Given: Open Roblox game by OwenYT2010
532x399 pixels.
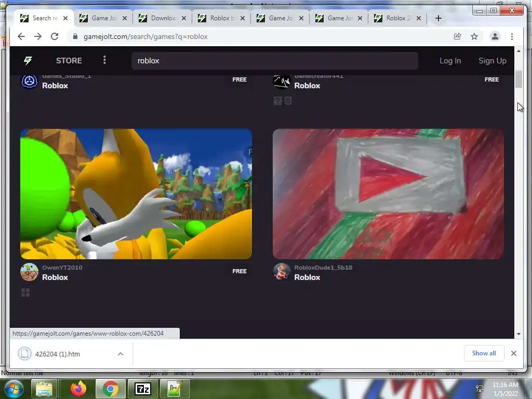Looking at the screenshot, I should click(55, 277).
